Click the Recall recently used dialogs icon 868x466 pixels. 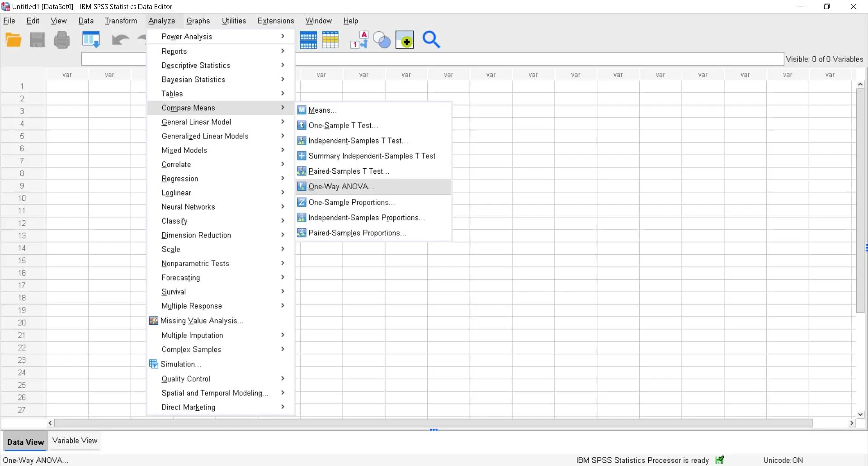coord(91,40)
